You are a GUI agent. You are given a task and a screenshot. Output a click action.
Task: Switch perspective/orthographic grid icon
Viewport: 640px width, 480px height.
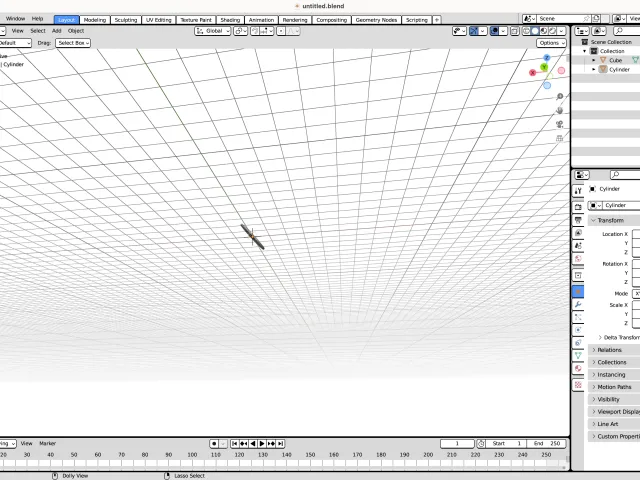coord(560,138)
